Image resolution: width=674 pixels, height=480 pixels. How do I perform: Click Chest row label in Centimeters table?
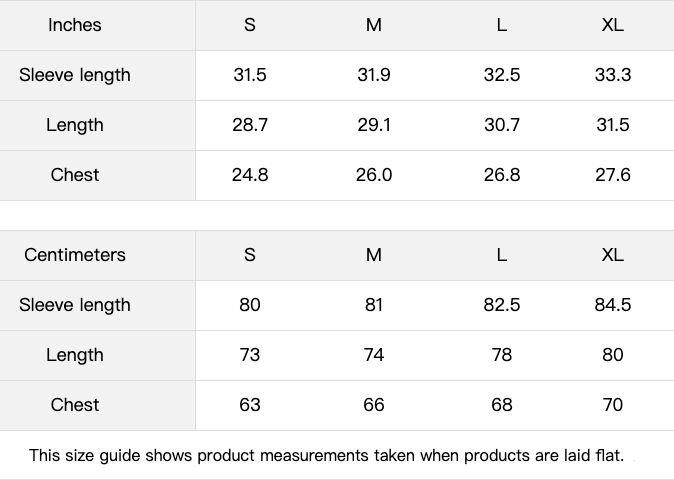click(75, 405)
